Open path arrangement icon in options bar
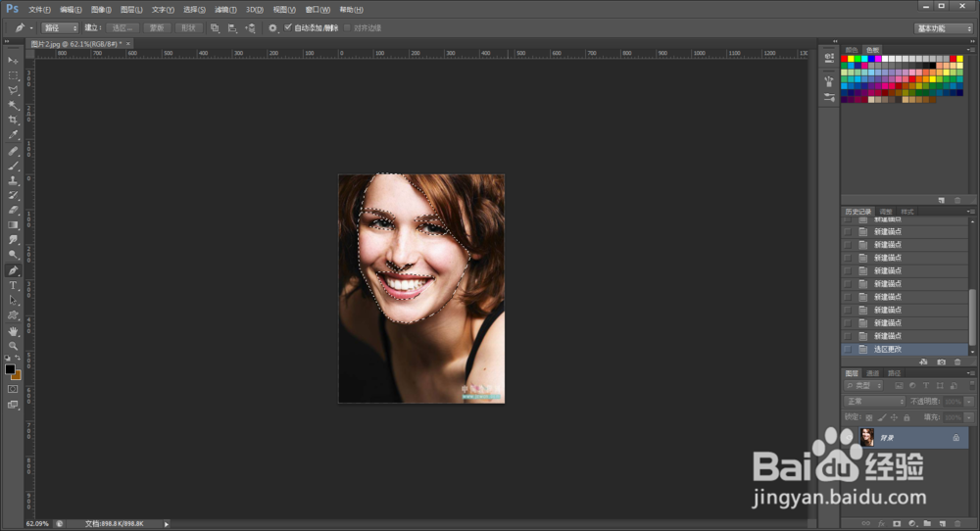Image resolution: width=980 pixels, height=531 pixels. (x=250, y=28)
